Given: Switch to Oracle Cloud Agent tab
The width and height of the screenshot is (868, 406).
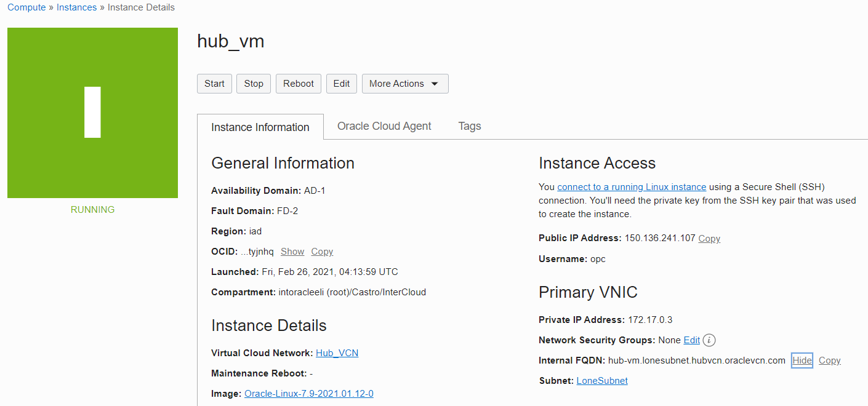Looking at the screenshot, I should tap(384, 126).
